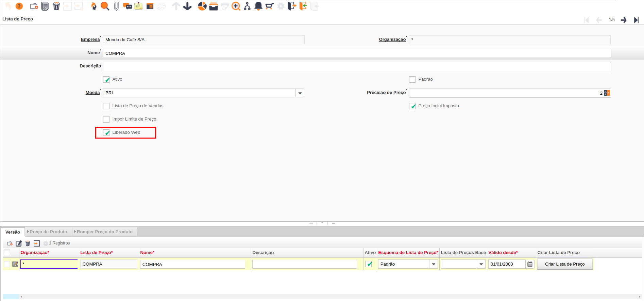
Task: Click the Descrição cell in the Versão row
Action: tap(305, 264)
